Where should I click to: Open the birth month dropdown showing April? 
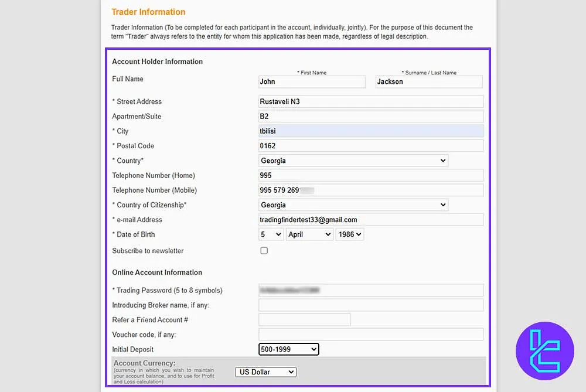[309, 234]
